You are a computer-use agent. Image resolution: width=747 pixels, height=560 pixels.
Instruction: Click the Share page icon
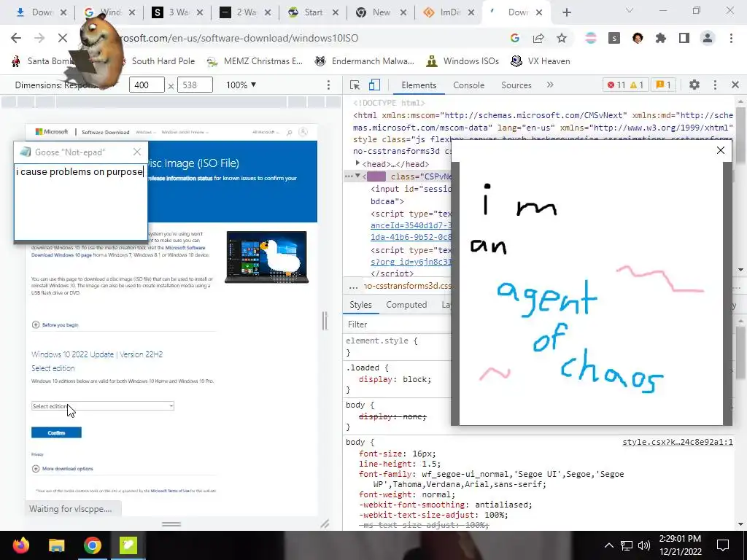[538, 38]
